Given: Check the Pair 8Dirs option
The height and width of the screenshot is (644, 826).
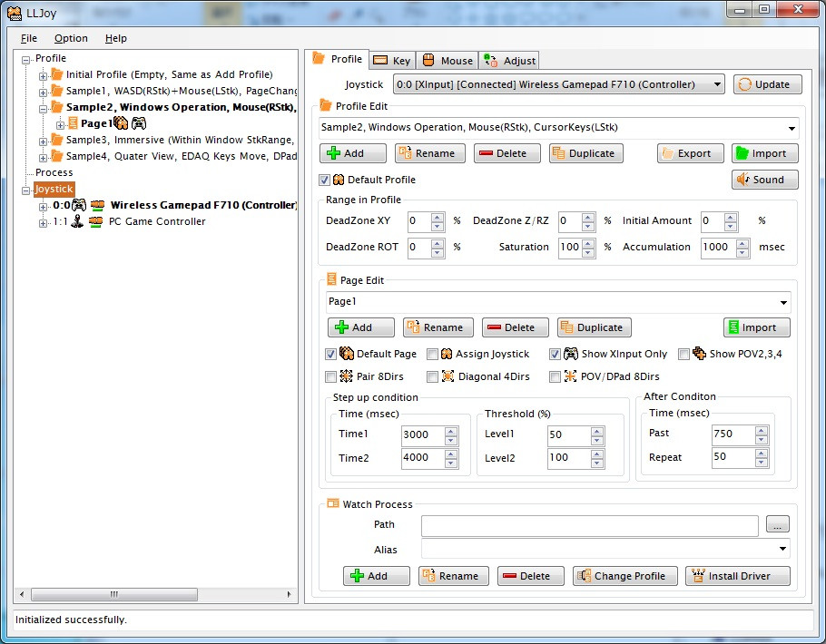Looking at the screenshot, I should (x=330, y=376).
